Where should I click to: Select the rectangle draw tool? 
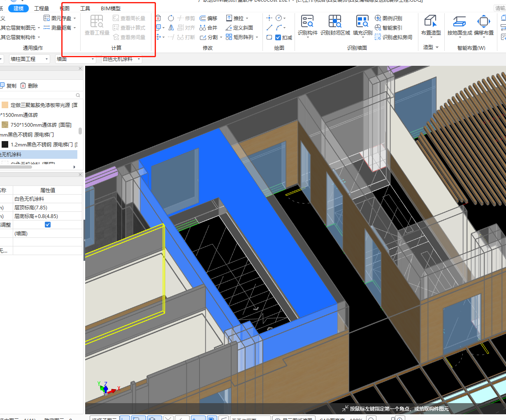[x=269, y=37]
